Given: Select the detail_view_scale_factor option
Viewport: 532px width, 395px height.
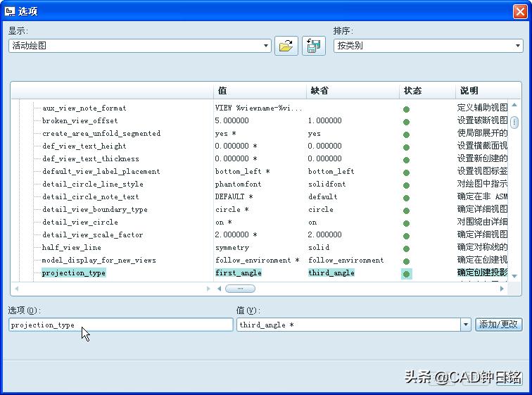Looking at the screenshot, I should 93,235.
